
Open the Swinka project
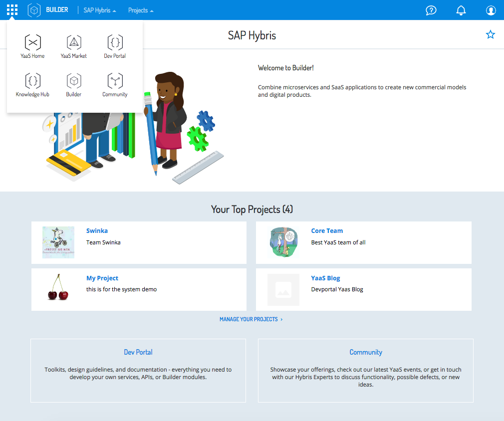coord(97,231)
